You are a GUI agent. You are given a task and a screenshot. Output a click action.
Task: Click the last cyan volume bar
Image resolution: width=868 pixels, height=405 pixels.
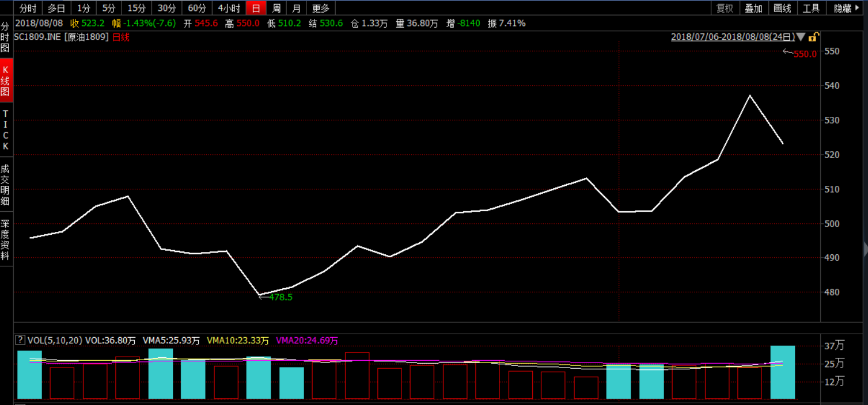[x=782, y=372]
